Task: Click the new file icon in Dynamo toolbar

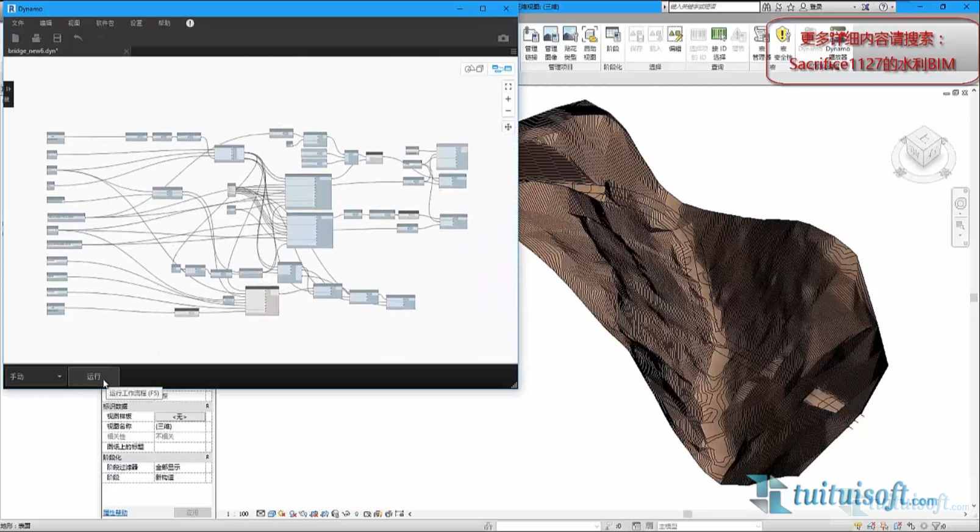Action: [x=15, y=38]
